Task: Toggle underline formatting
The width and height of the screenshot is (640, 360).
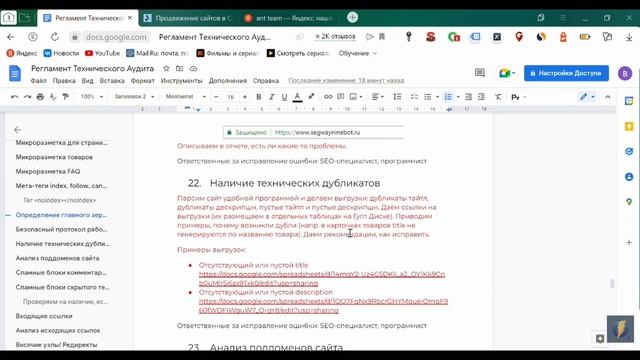Action: coord(284,97)
